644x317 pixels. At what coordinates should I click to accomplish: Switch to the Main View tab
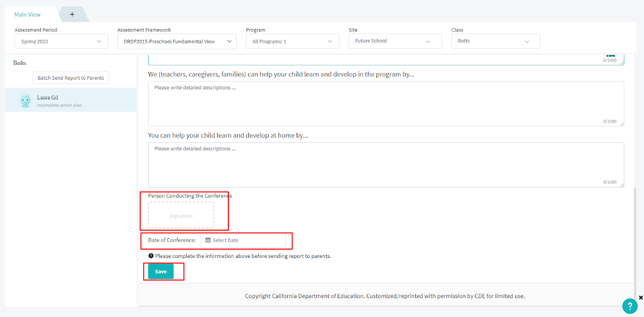[x=27, y=14]
